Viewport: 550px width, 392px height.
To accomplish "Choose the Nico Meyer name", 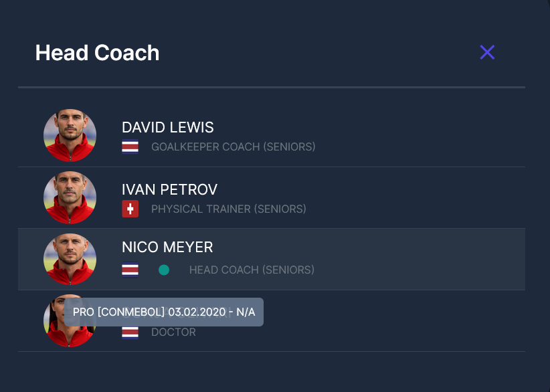I will (167, 248).
